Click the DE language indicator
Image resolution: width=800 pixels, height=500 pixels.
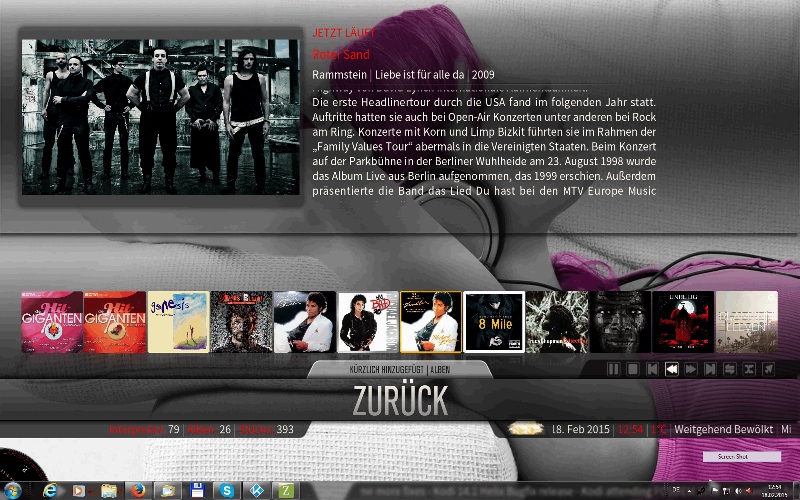pyautogui.click(x=676, y=490)
